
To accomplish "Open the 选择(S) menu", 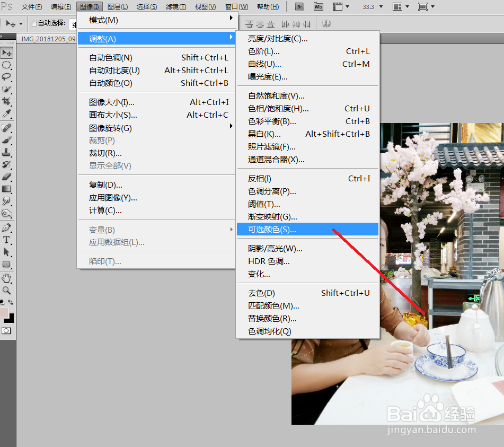I will coord(147,7).
